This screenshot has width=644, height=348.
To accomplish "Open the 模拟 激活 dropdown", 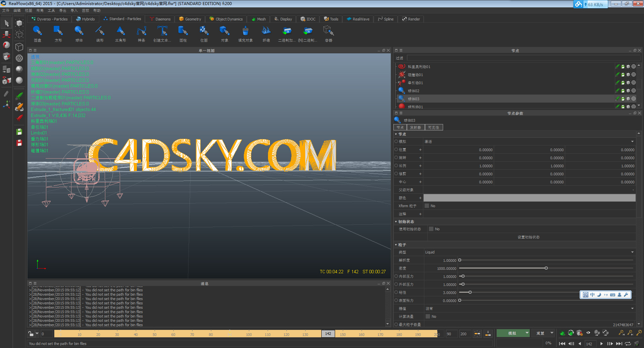I will point(529,141).
